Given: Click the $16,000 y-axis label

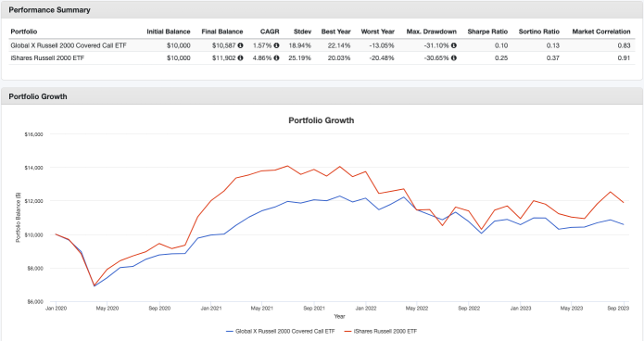Looking at the screenshot, I should [33, 134].
